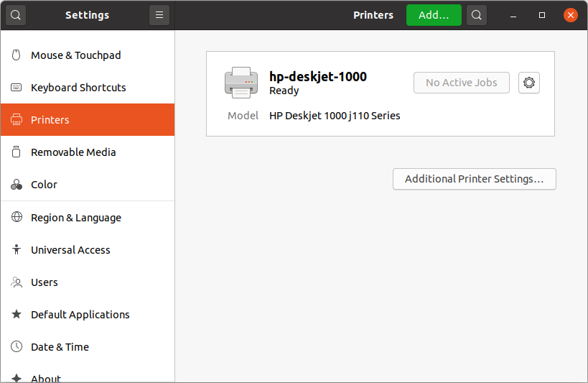The image size is (588, 383).
Task: Select the Printers sidebar entry
Action: 88,120
